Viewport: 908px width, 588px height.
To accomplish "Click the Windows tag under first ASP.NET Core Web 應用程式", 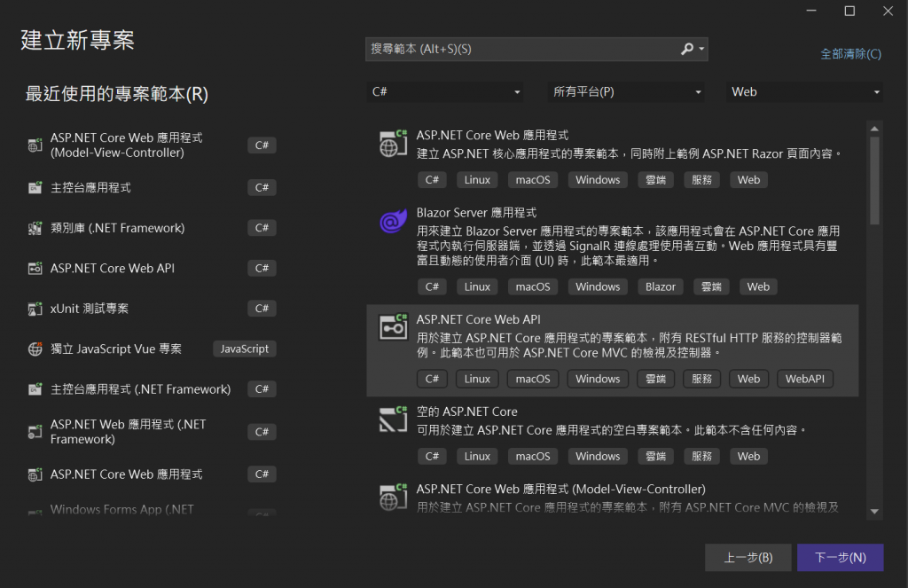I will (x=598, y=180).
